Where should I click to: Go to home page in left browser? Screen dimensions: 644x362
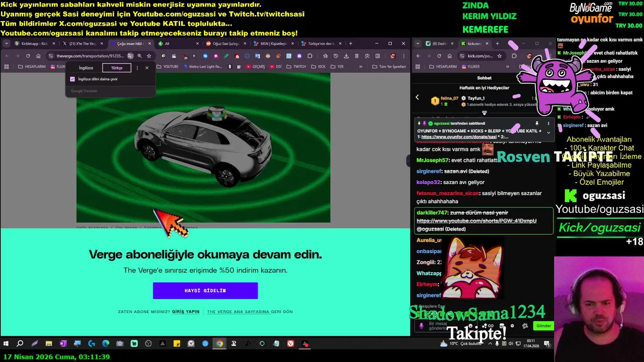(38, 56)
